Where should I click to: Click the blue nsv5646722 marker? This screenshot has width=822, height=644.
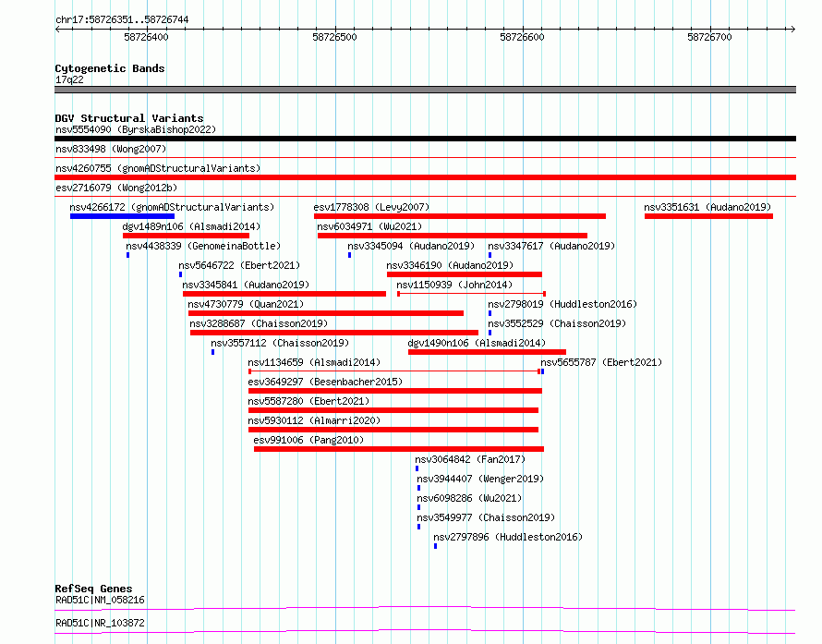(180, 274)
